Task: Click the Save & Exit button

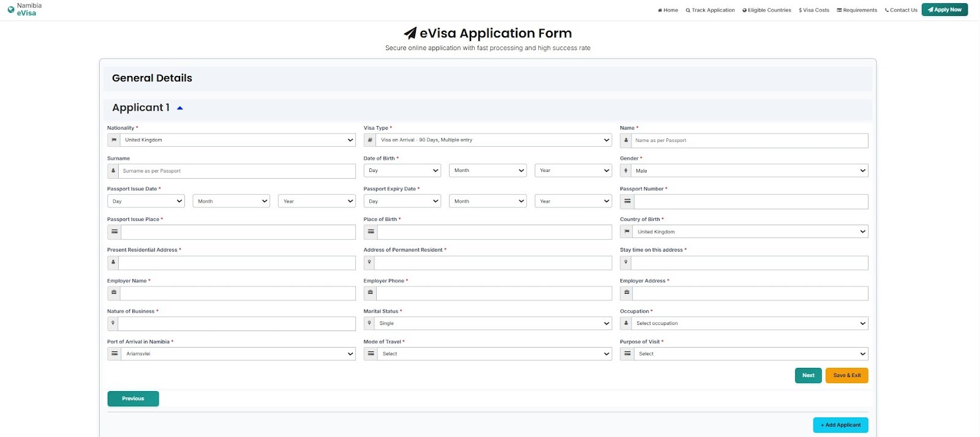Action: (846, 375)
